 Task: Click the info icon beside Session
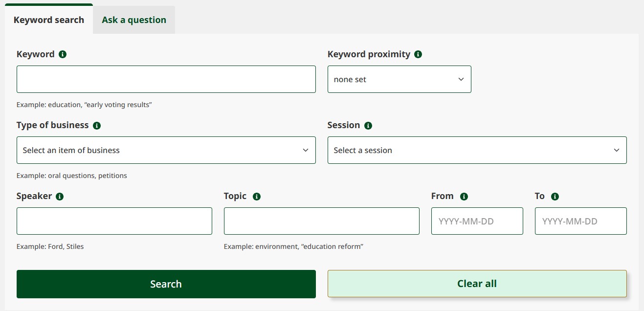(x=368, y=126)
